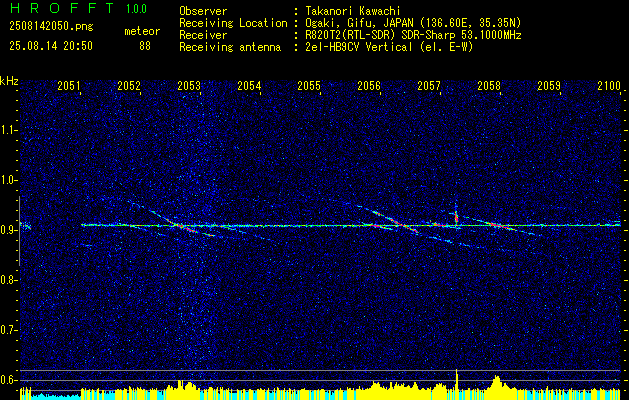Click the 2051 time marker
This screenshot has height=400, width=629.
(69, 86)
